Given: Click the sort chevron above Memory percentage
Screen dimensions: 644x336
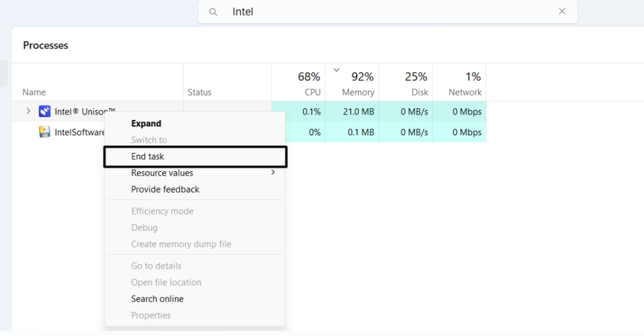Looking at the screenshot, I should 336,70.
